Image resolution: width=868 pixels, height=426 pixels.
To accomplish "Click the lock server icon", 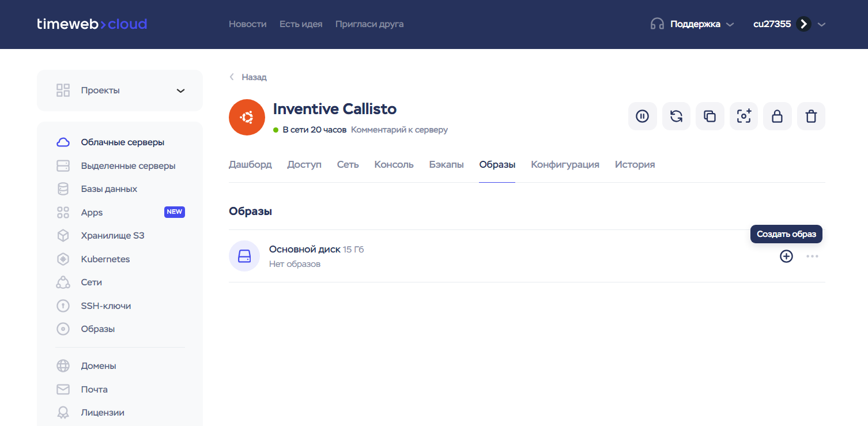I will pyautogui.click(x=777, y=116).
